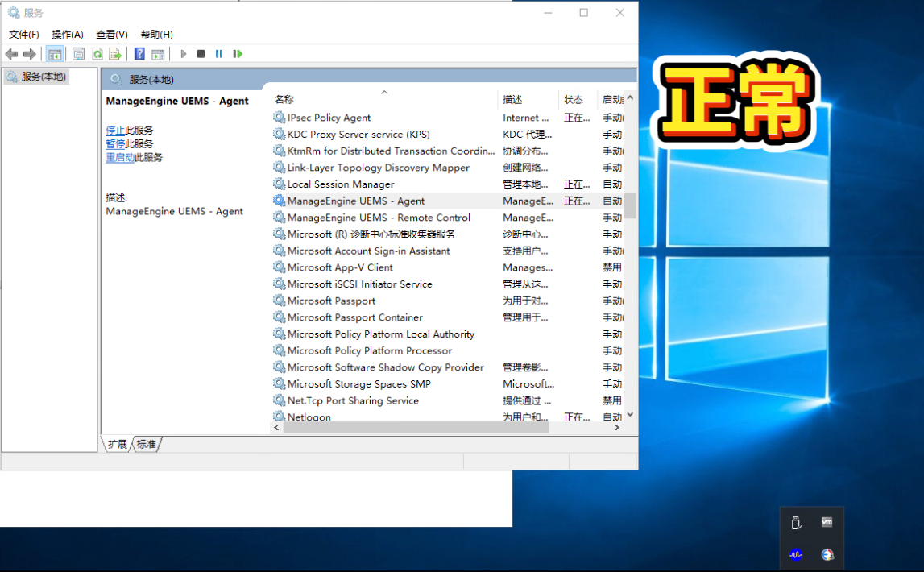Select Microsoft Software Shadow Copy Provider
The width and height of the screenshot is (924, 572).
coord(385,367)
